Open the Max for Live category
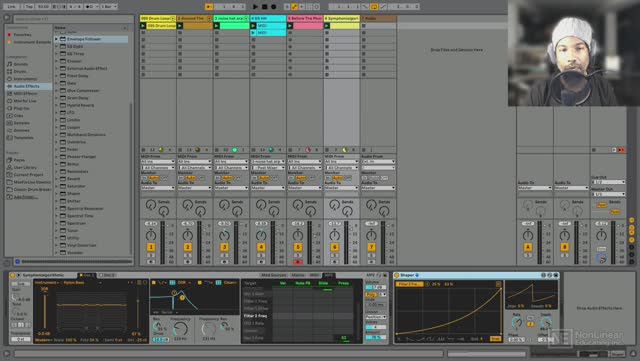The image size is (640, 361). tap(24, 101)
